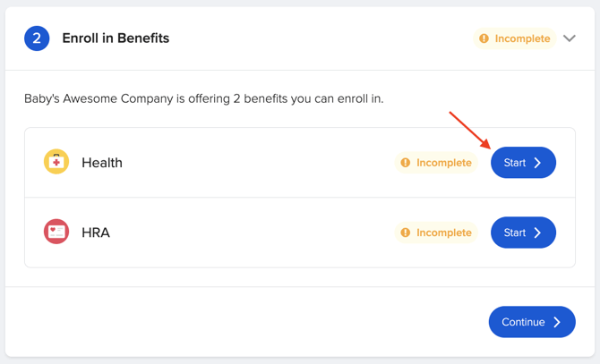Click the HRA red card icon
600x364 pixels.
tap(56, 232)
